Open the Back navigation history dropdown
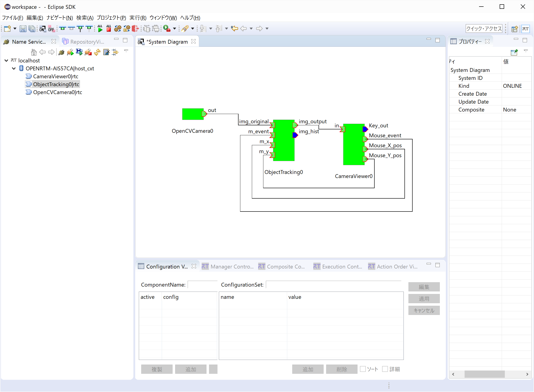This screenshot has height=392, width=534. click(251, 29)
